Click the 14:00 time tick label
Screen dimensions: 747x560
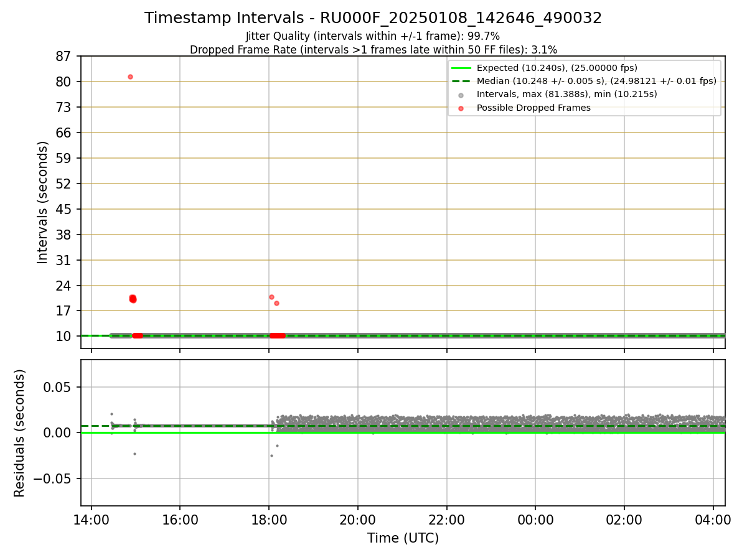tap(92, 520)
